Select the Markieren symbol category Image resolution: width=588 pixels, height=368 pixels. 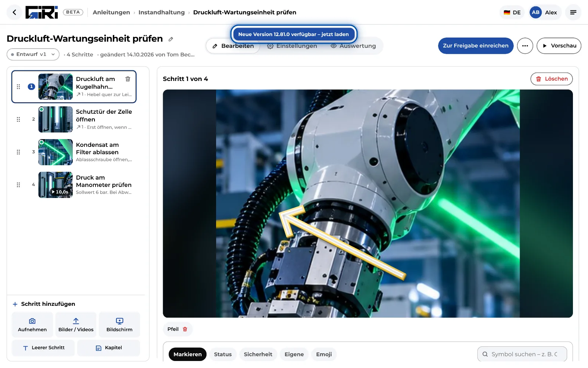(x=187, y=354)
